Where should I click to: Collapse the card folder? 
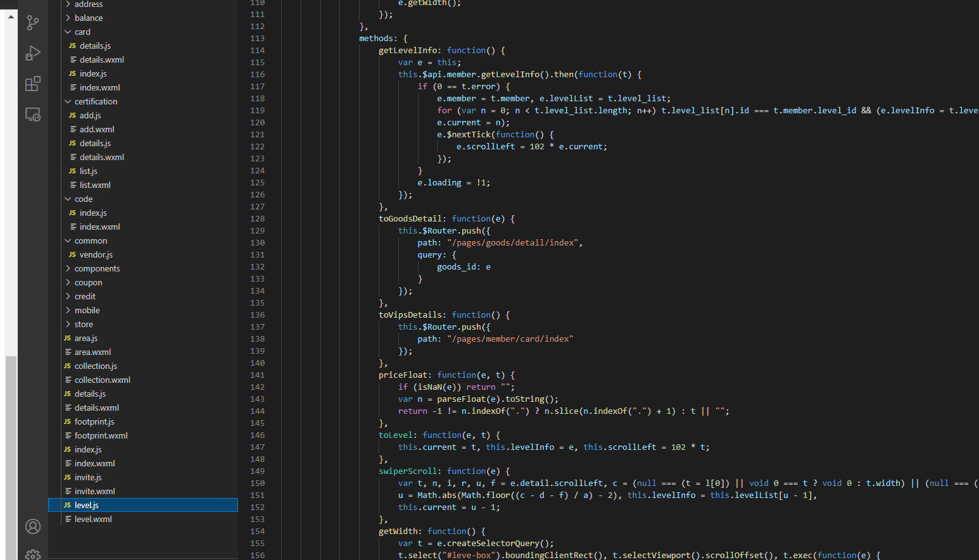coord(143,32)
